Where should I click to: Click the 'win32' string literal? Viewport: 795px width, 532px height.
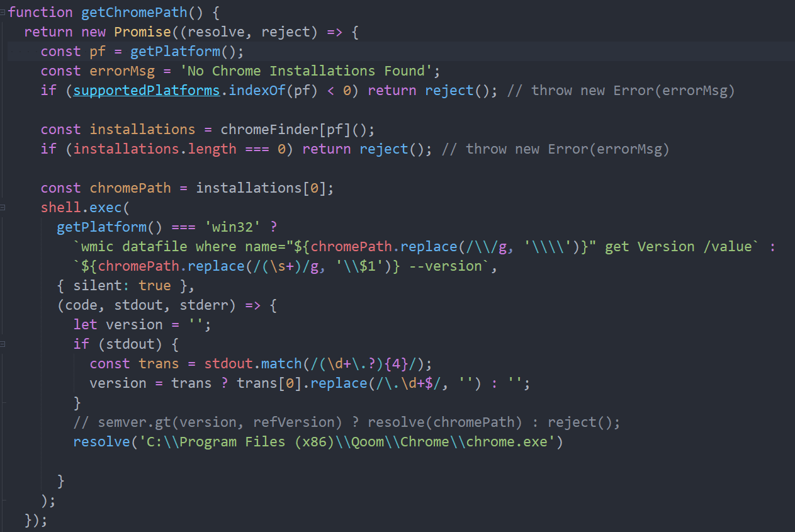coord(228,227)
